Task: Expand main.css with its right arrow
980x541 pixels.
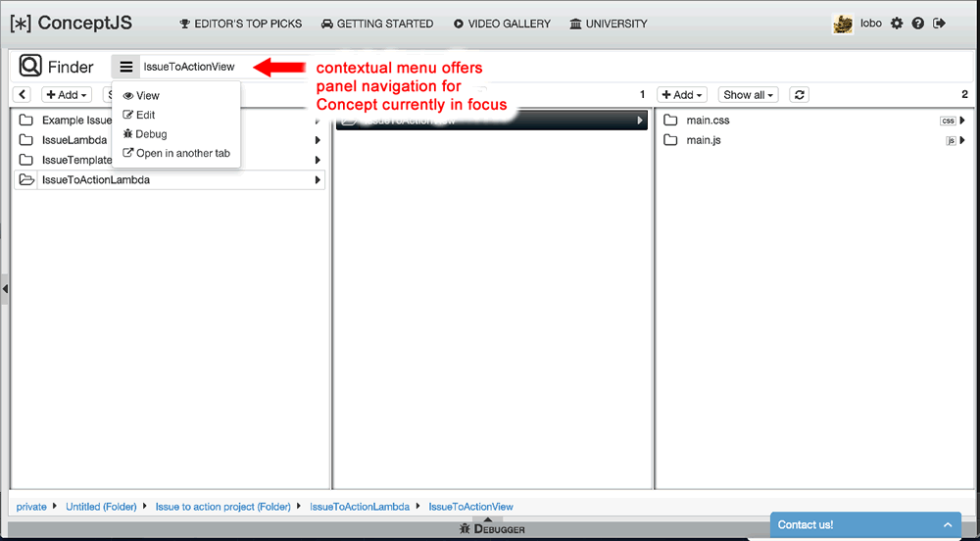Action: click(x=962, y=121)
